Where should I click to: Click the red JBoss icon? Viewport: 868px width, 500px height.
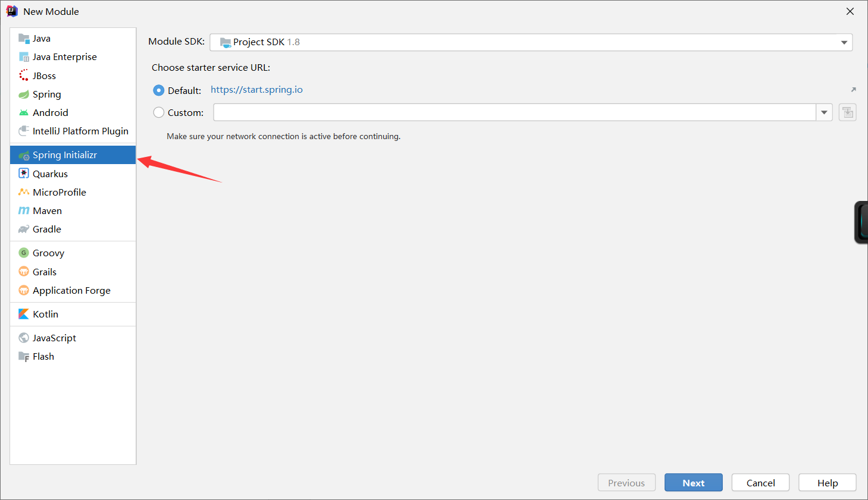pos(24,76)
